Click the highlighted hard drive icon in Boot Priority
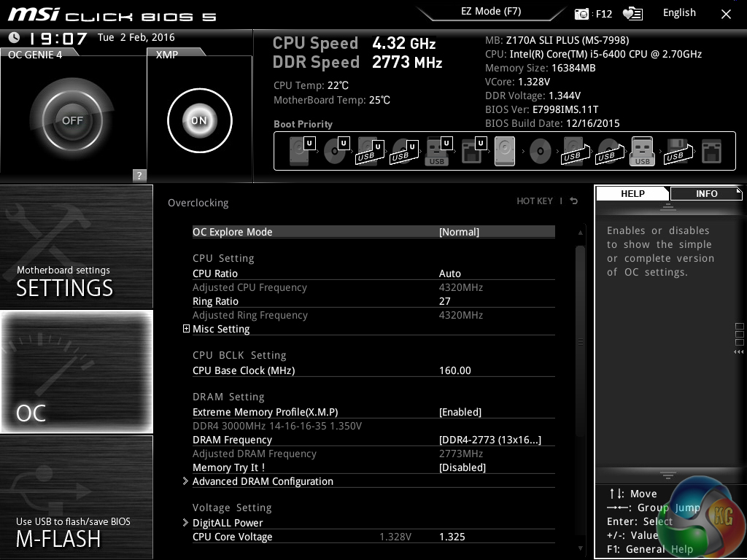 pos(505,152)
